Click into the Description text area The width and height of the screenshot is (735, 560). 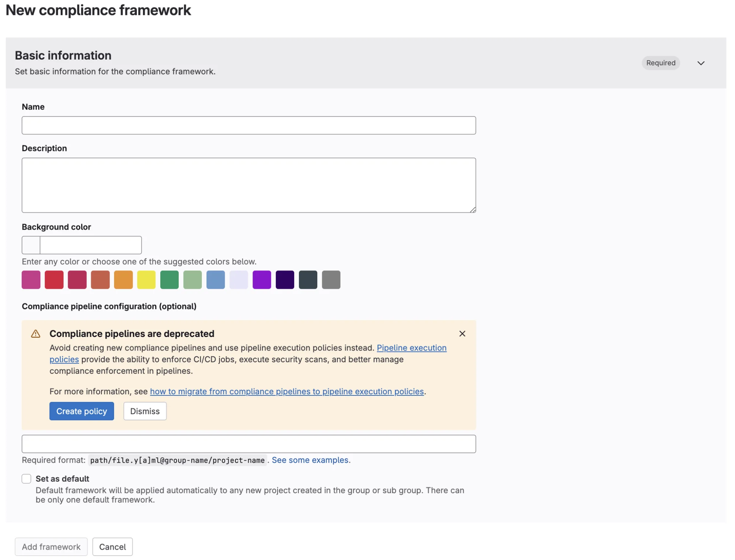coord(249,185)
